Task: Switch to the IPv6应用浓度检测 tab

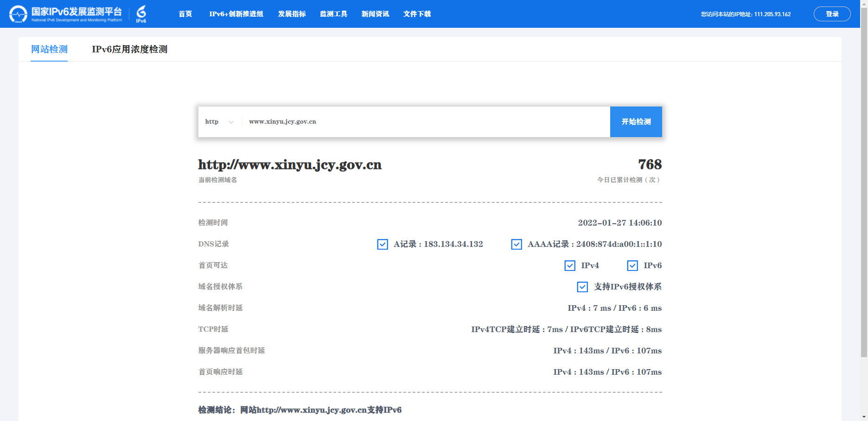Action: (129, 49)
